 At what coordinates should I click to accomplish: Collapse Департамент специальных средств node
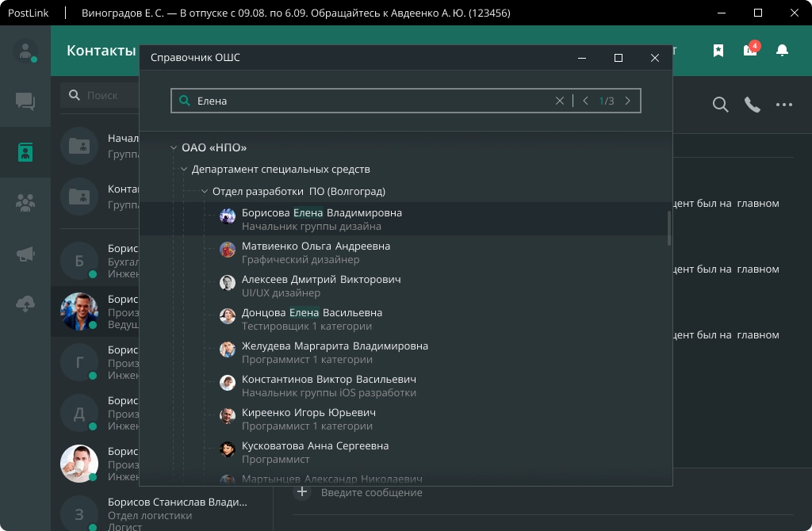(x=184, y=170)
